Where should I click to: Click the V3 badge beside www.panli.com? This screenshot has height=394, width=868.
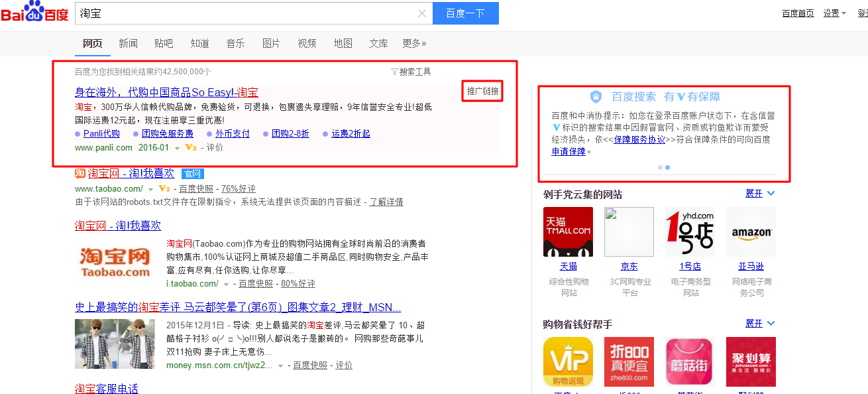[190, 147]
